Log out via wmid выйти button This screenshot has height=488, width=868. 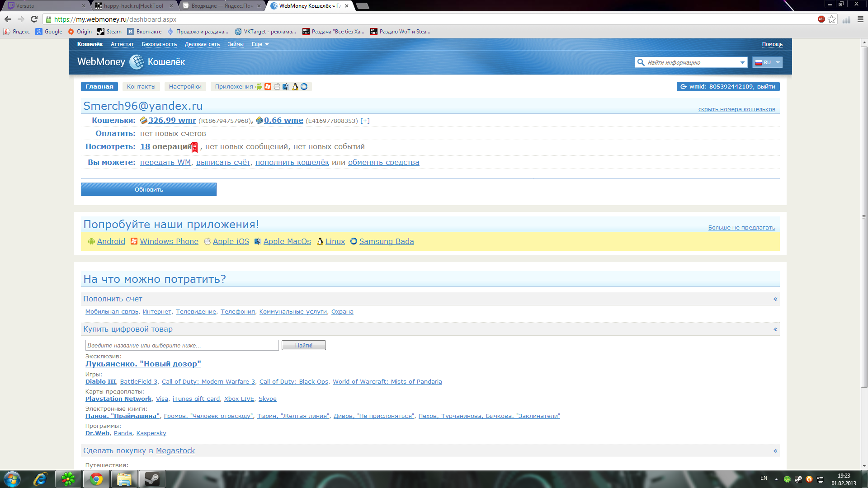[x=728, y=87]
